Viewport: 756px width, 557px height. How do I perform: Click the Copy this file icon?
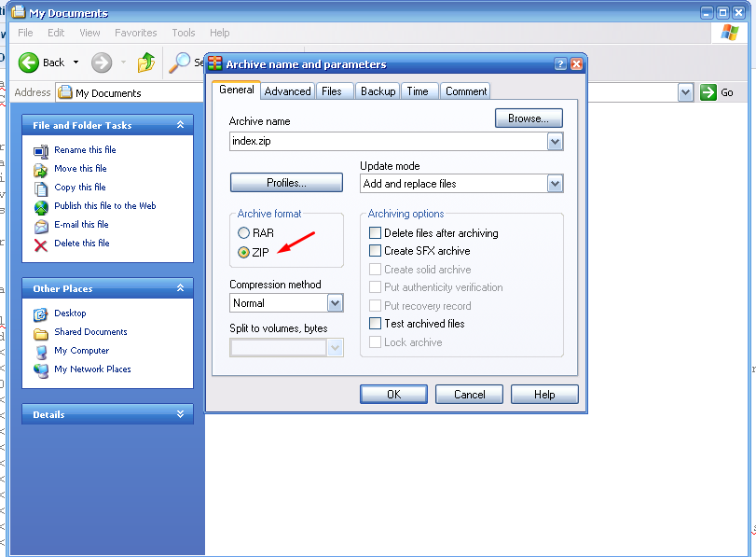pyautogui.click(x=41, y=188)
